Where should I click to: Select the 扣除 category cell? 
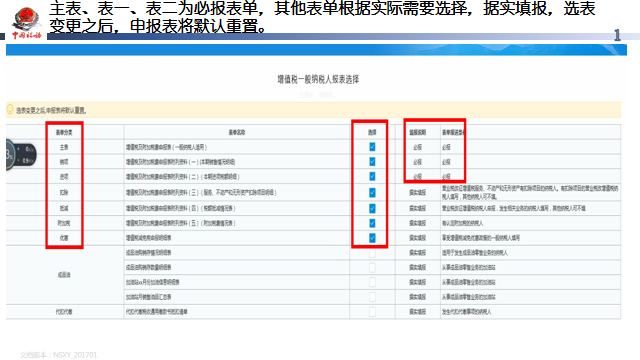[64, 192]
